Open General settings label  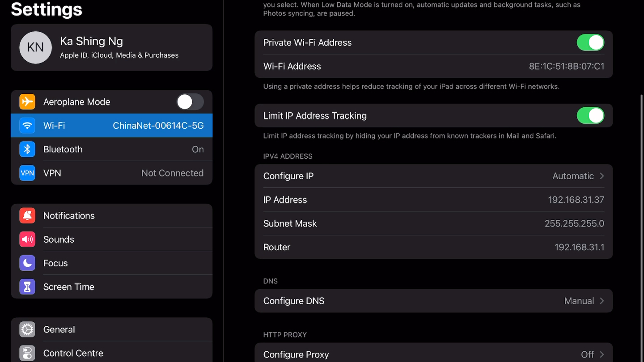tap(59, 329)
